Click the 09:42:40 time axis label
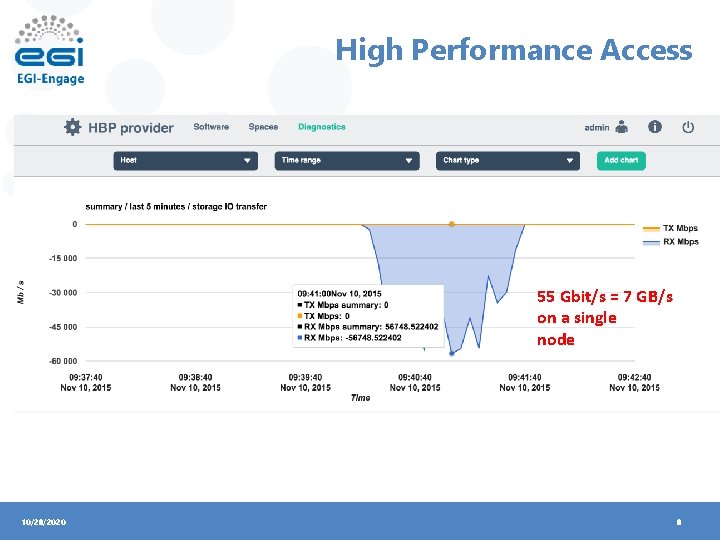 point(634,382)
